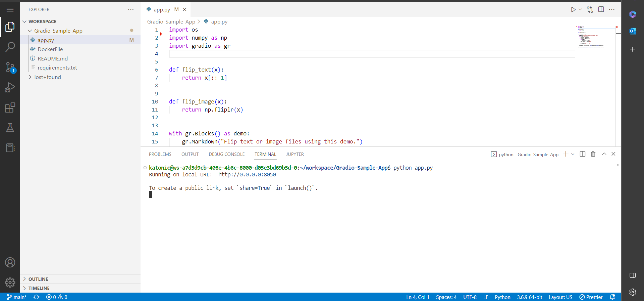Change indentation via Spaces: 4

(x=446, y=297)
